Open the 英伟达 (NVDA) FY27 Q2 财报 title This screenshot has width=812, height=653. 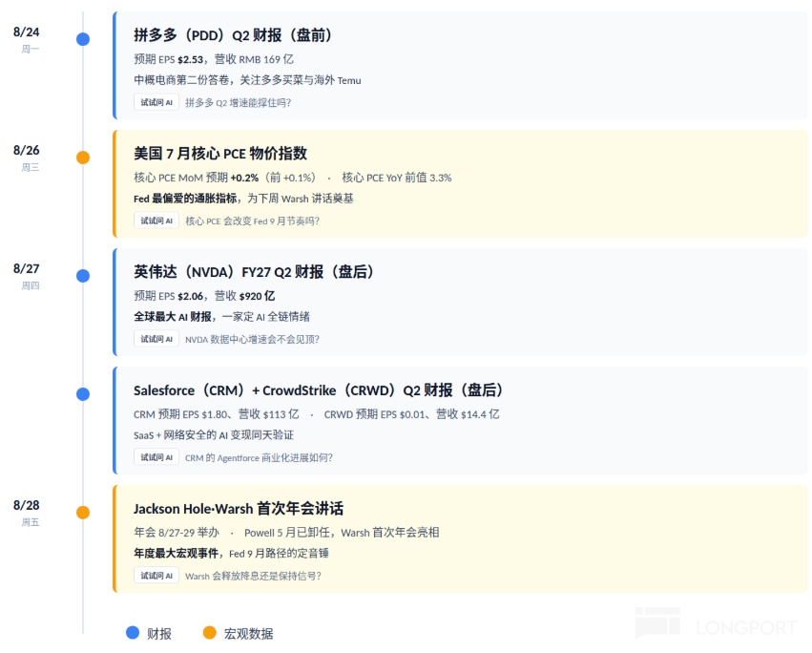[x=253, y=271]
